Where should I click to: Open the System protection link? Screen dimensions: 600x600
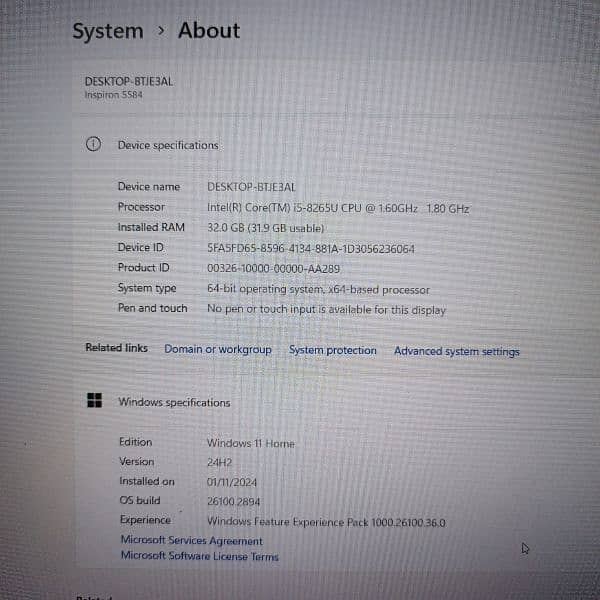333,350
